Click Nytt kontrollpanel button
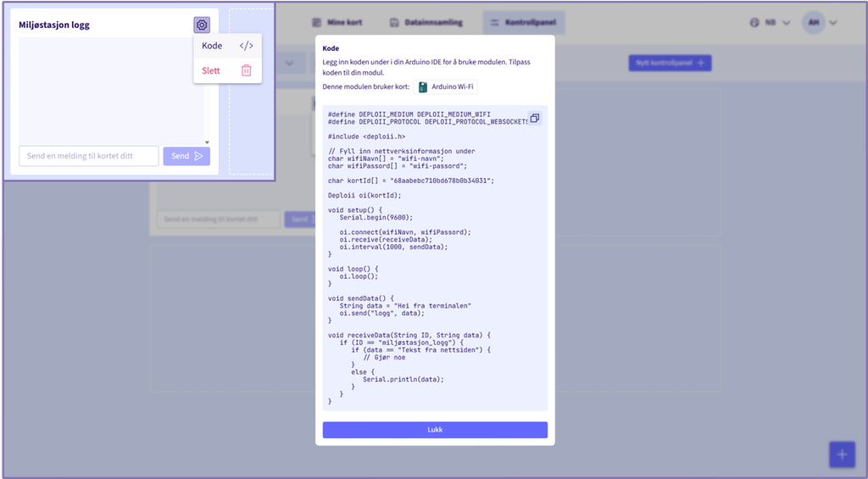 670,63
